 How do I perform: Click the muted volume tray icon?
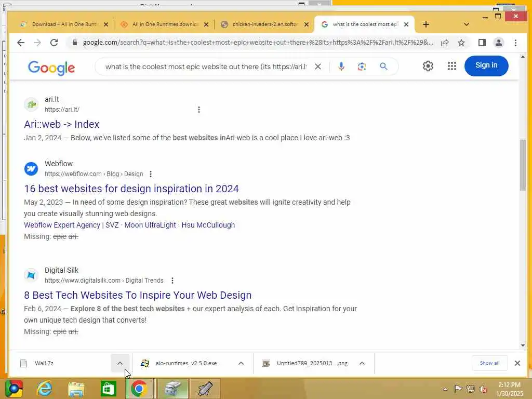click(x=483, y=389)
